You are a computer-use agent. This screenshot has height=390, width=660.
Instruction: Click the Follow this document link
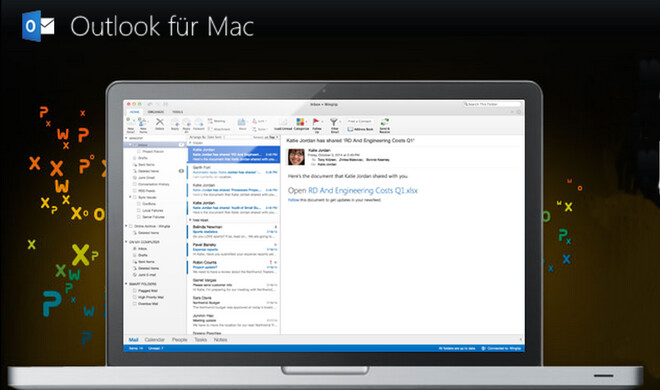293,200
